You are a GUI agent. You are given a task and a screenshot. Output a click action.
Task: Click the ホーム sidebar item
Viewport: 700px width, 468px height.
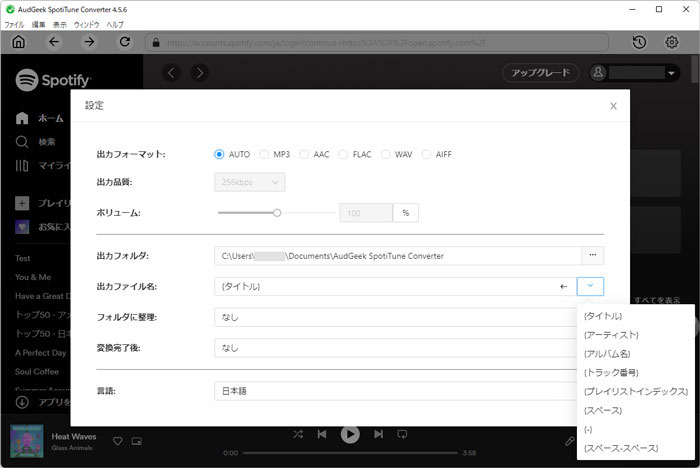40,118
